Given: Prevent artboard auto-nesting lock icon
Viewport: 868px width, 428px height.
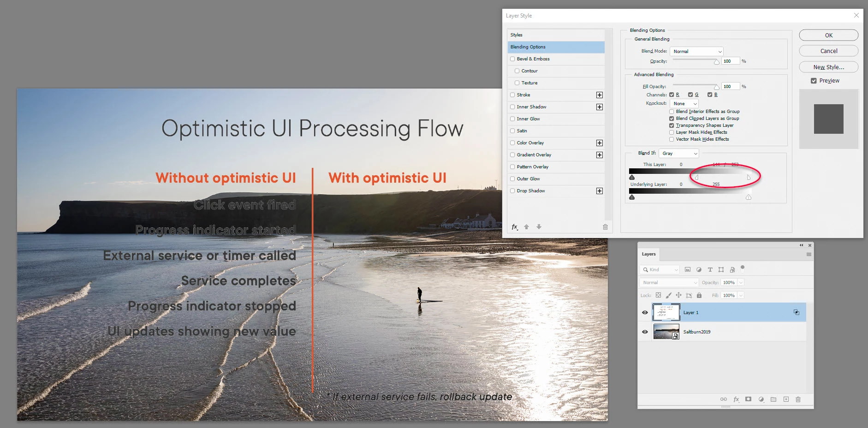Looking at the screenshot, I should point(689,295).
